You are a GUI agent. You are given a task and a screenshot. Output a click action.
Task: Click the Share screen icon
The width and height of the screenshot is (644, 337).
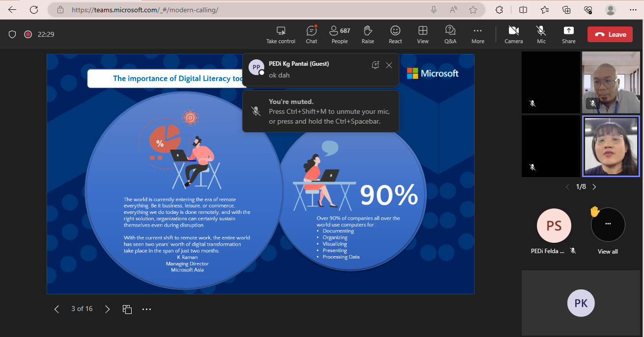(x=568, y=34)
